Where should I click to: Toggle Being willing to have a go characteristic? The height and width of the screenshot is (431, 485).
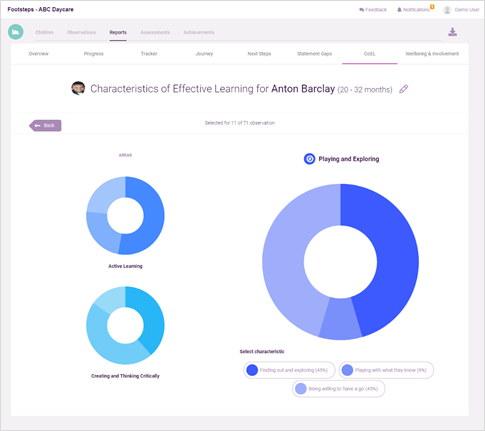pyautogui.click(x=339, y=389)
